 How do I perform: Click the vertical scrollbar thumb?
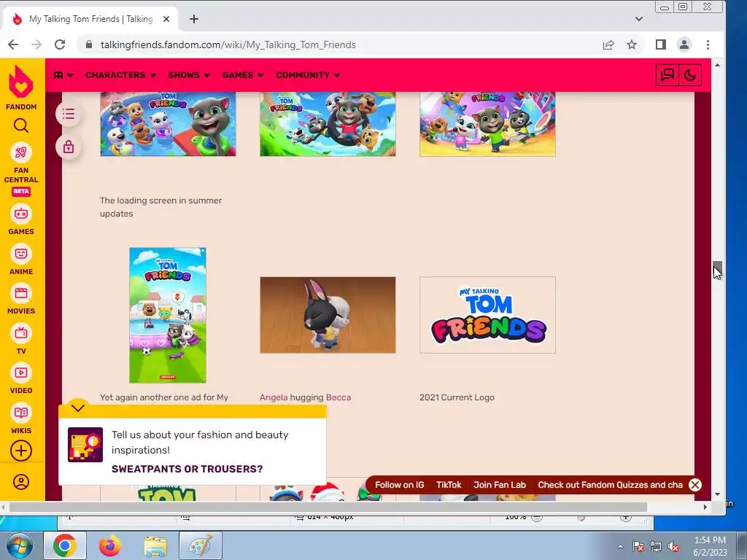[718, 268]
